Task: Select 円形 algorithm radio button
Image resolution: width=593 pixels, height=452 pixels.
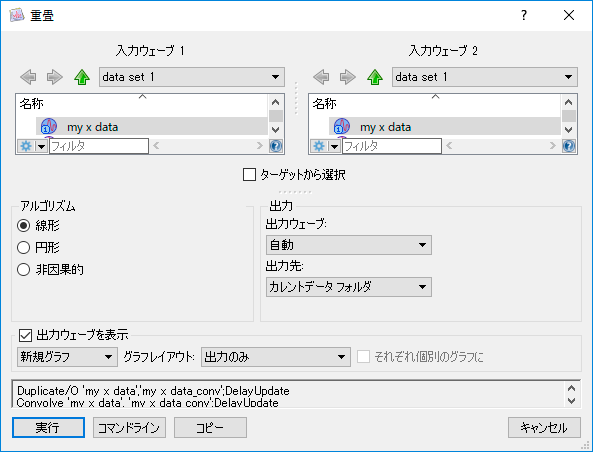Action: pyautogui.click(x=23, y=248)
